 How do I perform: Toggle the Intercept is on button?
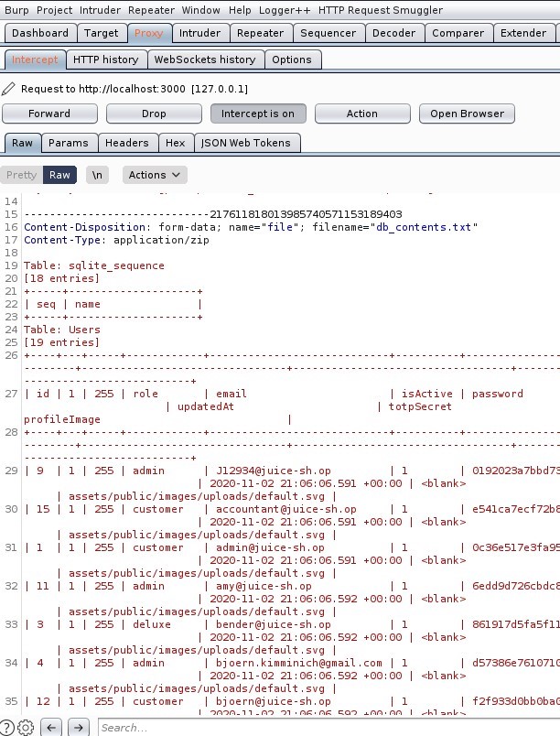click(258, 114)
